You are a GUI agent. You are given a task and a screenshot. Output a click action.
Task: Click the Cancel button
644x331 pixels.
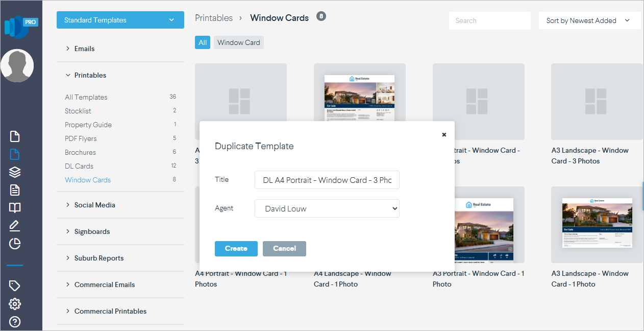(x=284, y=249)
